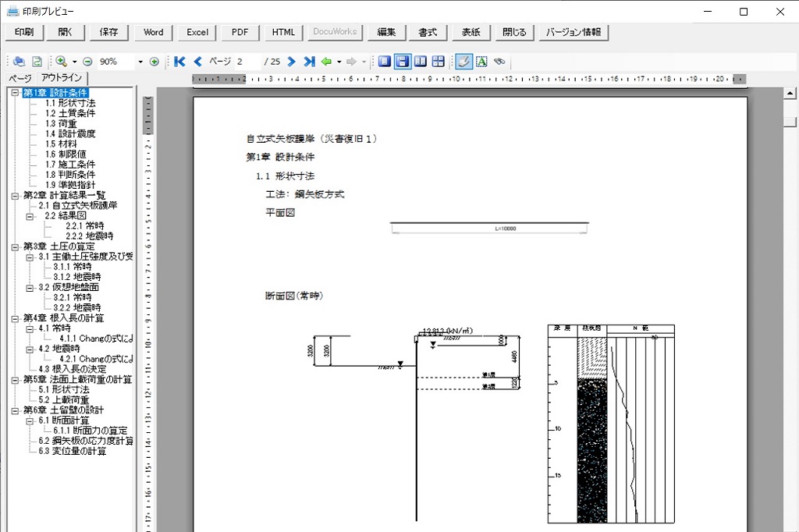Toggle the text selection tool
Viewport: 799px width, 532px height.
[x=481, y=62]
